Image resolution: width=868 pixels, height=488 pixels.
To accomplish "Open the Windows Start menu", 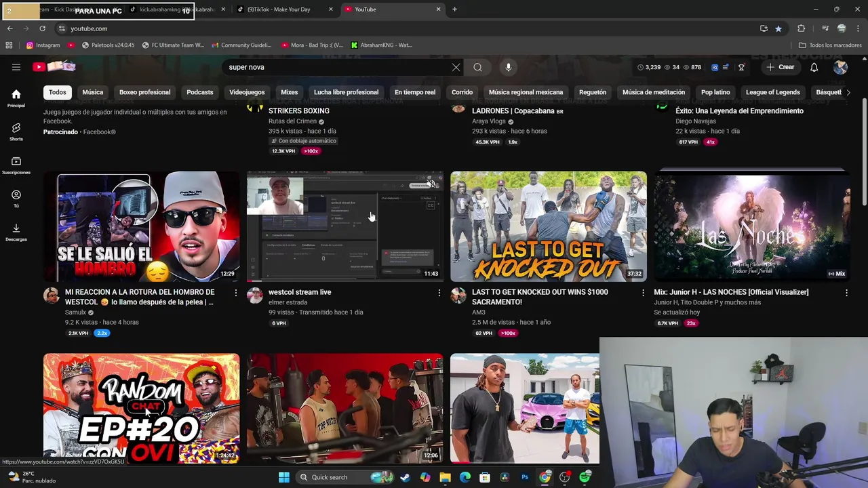I will 283,477.
